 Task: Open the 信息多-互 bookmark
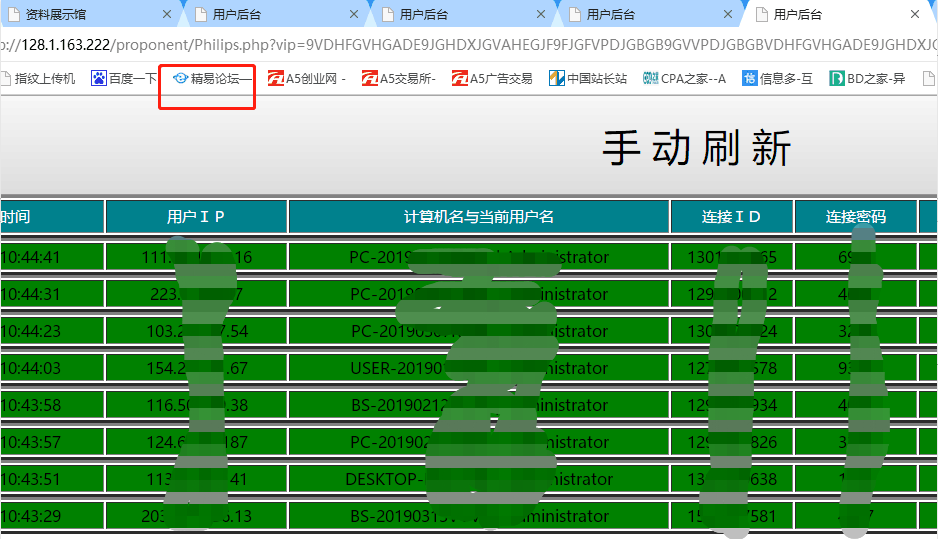point(777,78)
